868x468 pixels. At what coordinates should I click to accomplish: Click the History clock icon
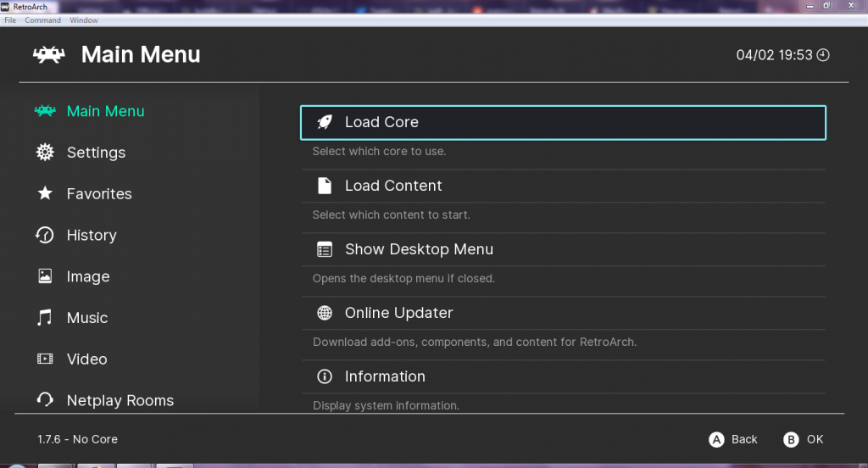pyautogui.click(x=45, y=235)
